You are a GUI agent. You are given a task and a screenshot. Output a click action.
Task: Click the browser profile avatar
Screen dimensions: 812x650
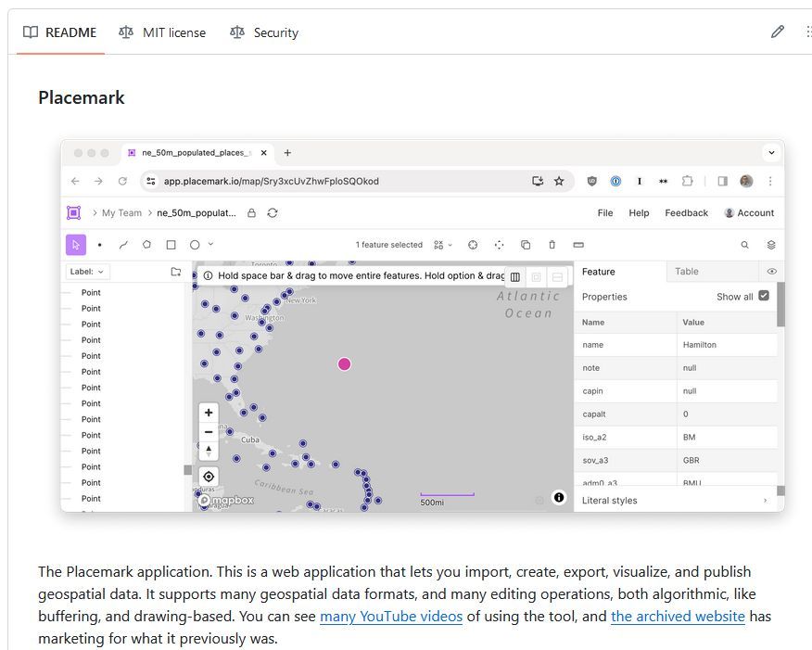(746, 181)
